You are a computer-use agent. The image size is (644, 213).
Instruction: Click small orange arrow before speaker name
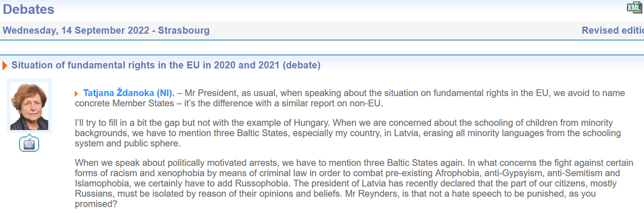point(77,93)
